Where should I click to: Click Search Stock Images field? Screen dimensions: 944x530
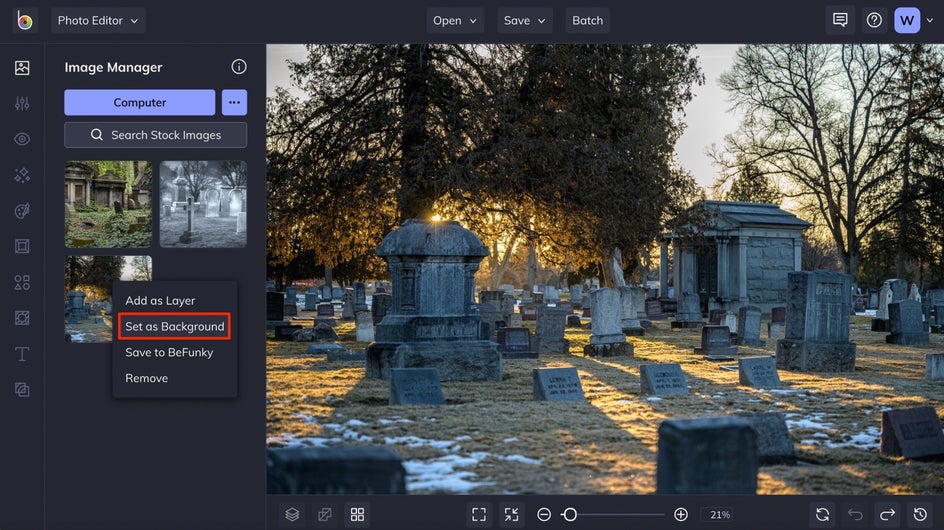(155, 135)
